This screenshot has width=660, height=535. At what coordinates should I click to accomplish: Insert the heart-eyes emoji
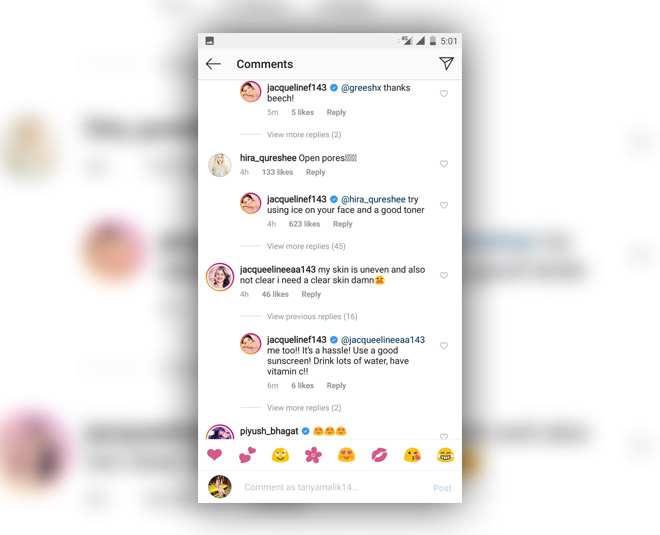click(x=346, y=455)
